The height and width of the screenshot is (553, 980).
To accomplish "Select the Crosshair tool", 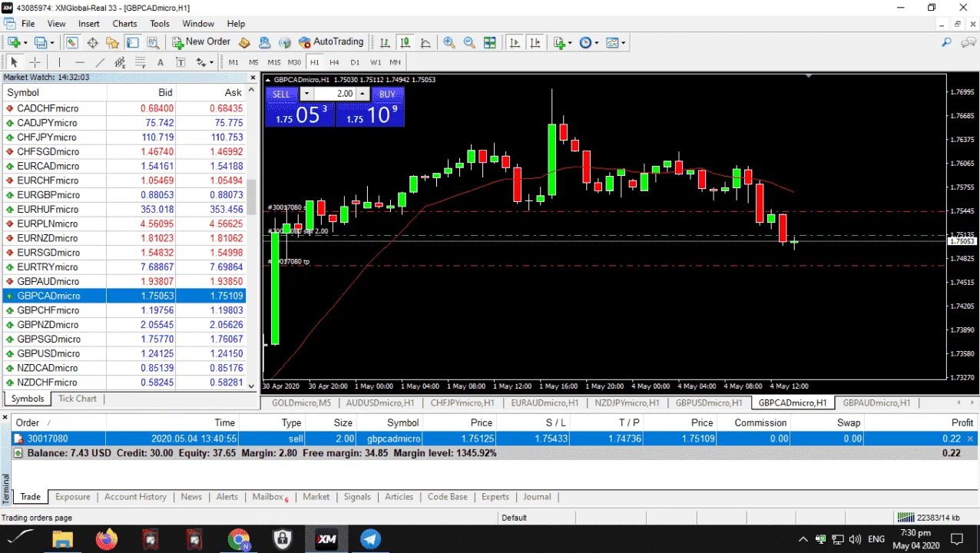I will tap(35, 62).
